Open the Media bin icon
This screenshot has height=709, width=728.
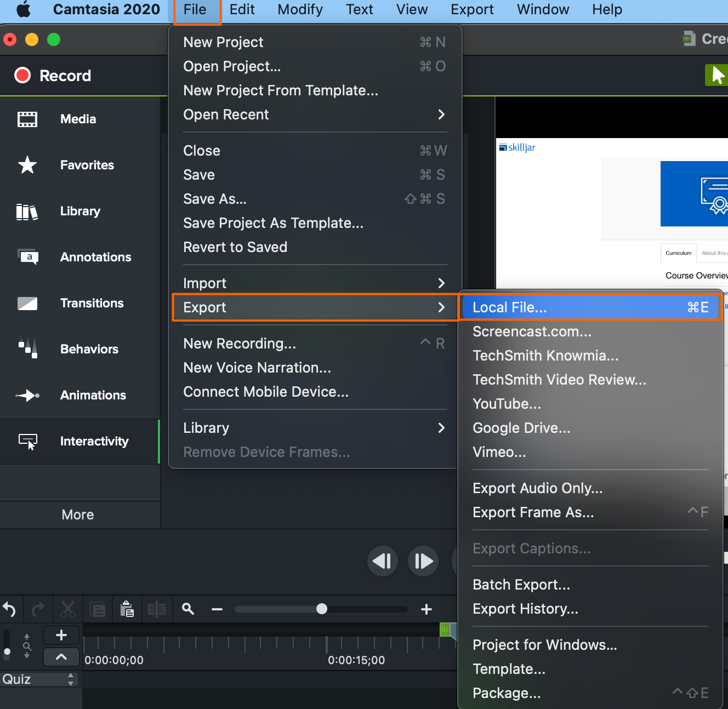27,119
